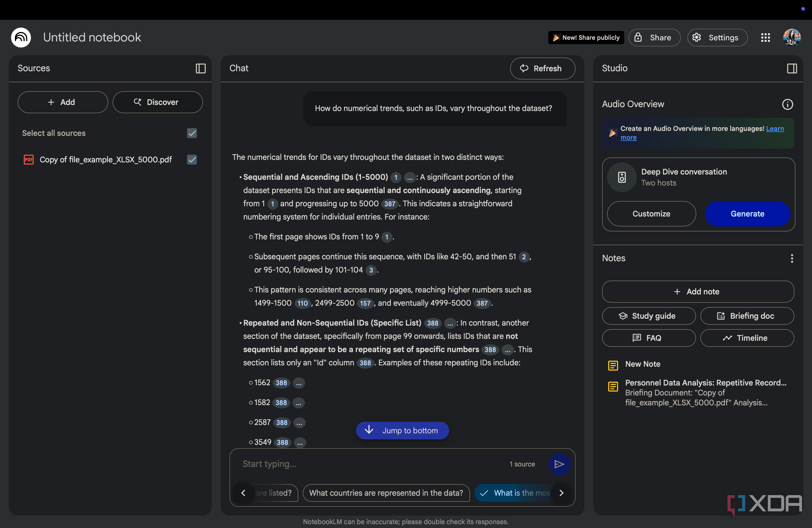Screen dimensions: 812x528
Task: Create a Study guide
Action: click(x=648, y=316)
